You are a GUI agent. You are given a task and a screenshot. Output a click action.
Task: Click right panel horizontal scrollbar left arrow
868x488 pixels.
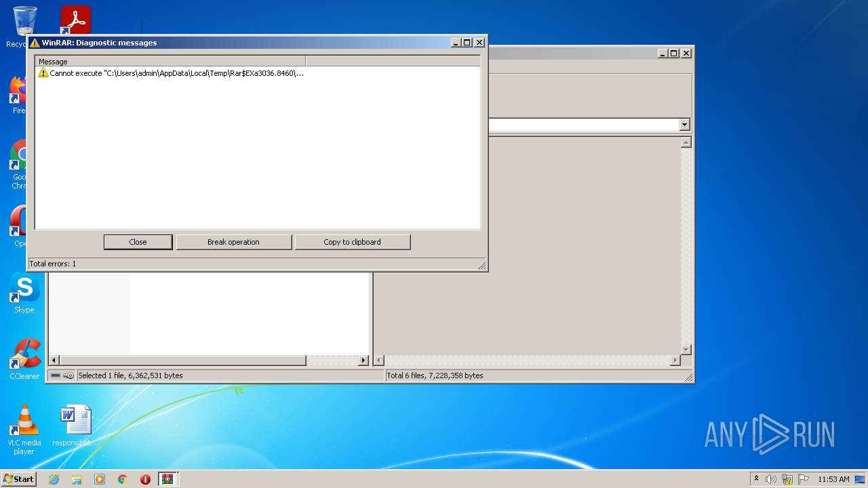tap(379, 361)
